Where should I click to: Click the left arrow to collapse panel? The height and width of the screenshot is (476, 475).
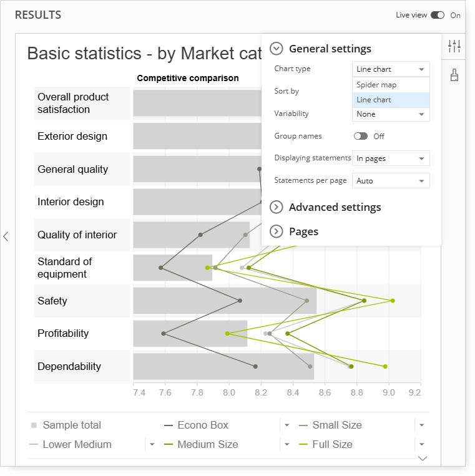(6, 236)
